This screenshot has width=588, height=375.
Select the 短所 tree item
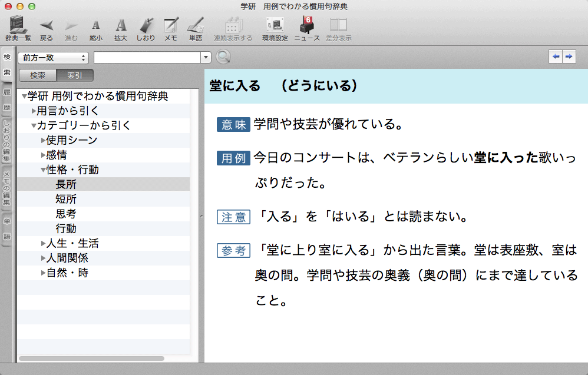coord(104,199)
